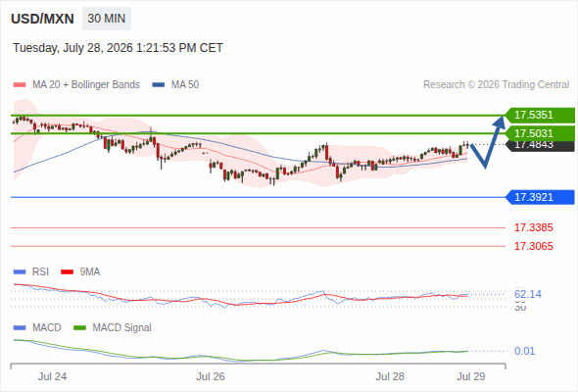Click the blue forecast arrow head
578x392 pixels.
point(500,122)
